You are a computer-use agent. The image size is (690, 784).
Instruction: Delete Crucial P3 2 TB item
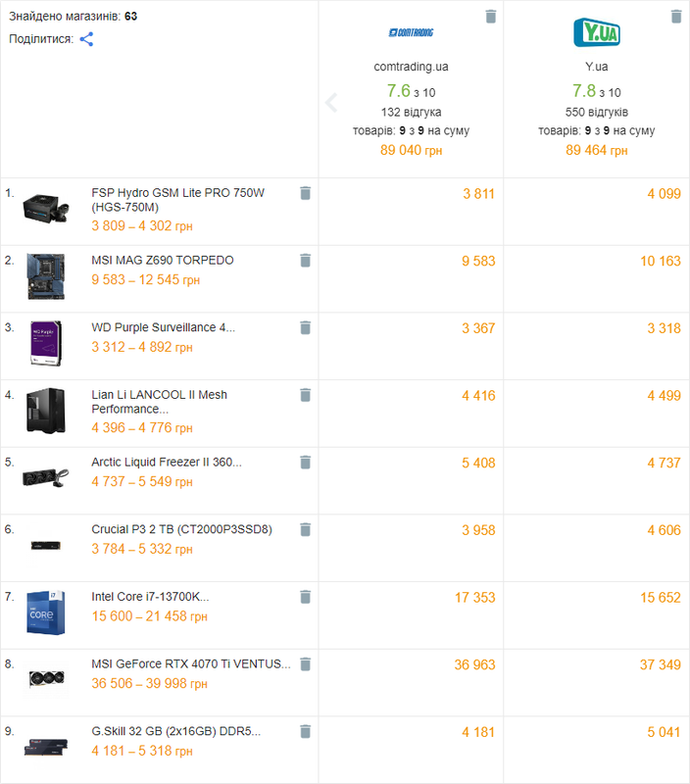306,529
